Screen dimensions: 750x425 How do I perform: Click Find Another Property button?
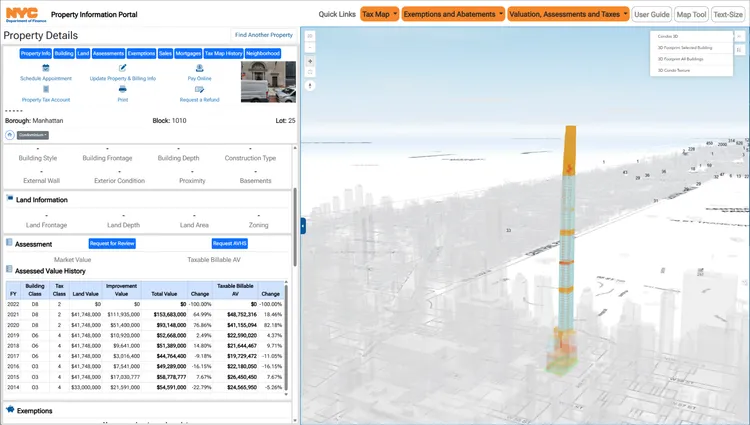pos(263,34)
